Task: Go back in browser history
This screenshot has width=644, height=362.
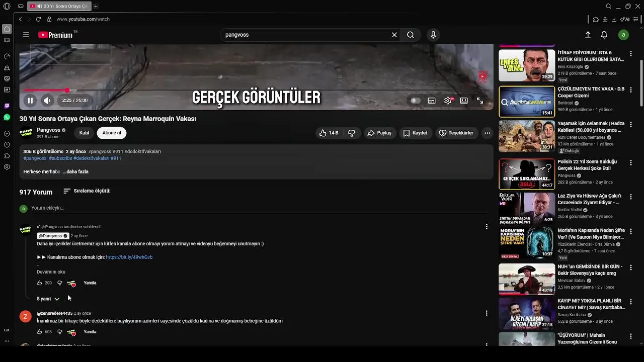Action: tap(20, 19)
